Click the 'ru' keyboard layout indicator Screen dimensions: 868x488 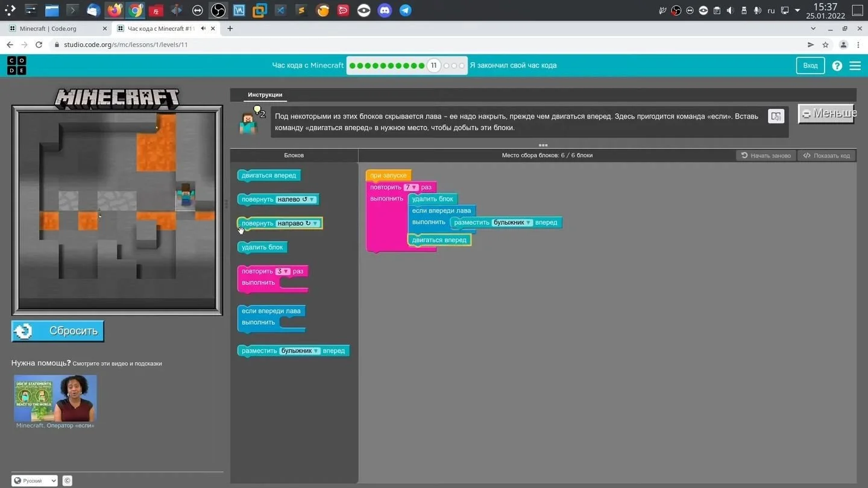click(771, 11)
